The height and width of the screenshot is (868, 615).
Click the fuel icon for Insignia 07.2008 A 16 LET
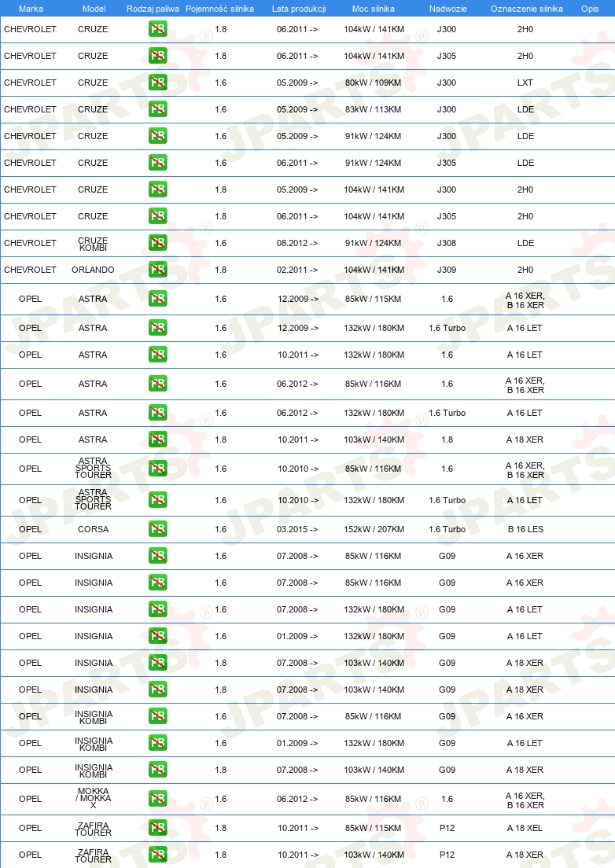point(158,609)
